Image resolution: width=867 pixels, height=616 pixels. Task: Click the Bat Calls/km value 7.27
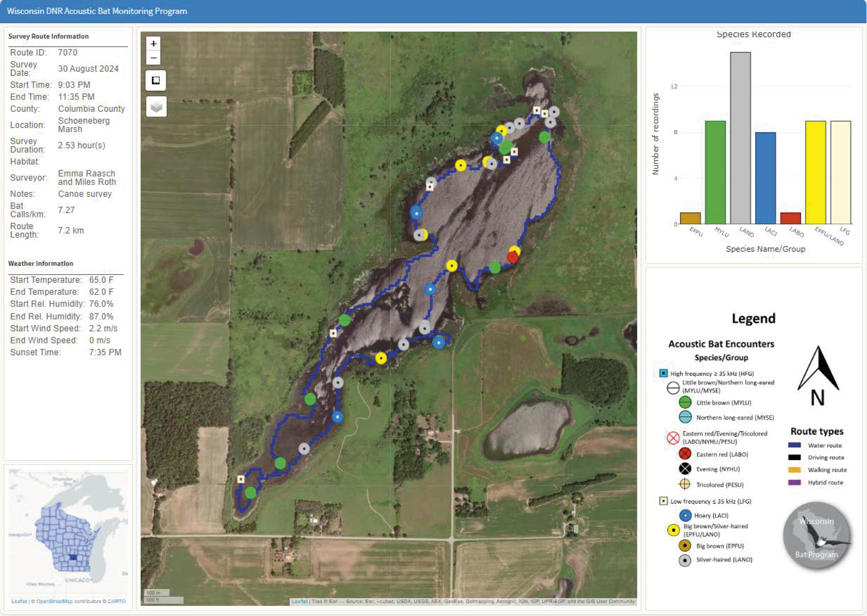click(66, 210)
